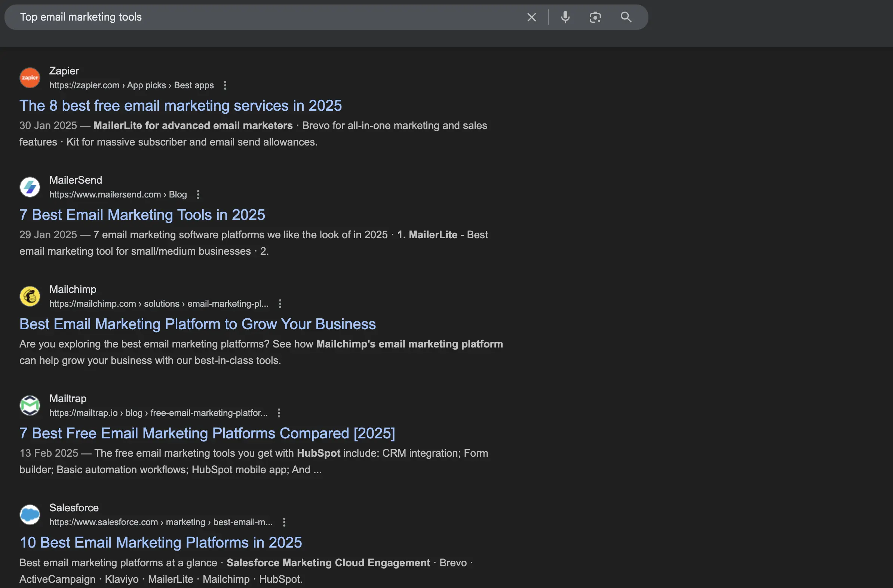Click the 'Zapier' site name
893x588 pixels.
point(64,71)
